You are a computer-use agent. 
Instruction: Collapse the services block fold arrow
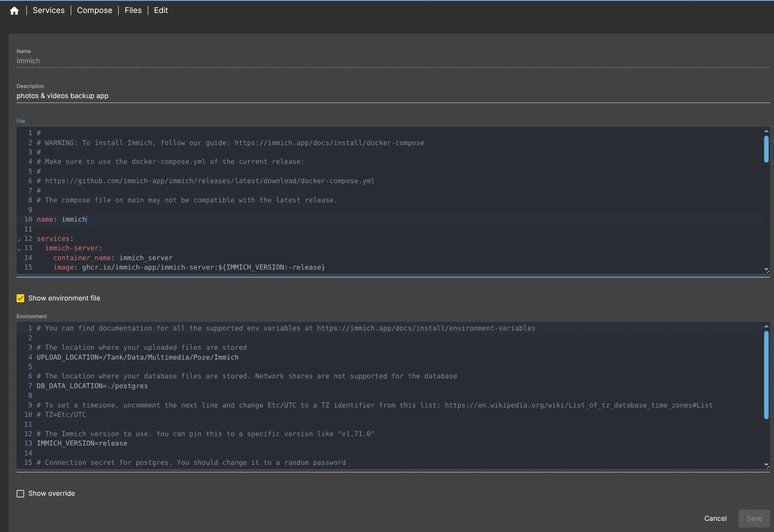point(19,240)
